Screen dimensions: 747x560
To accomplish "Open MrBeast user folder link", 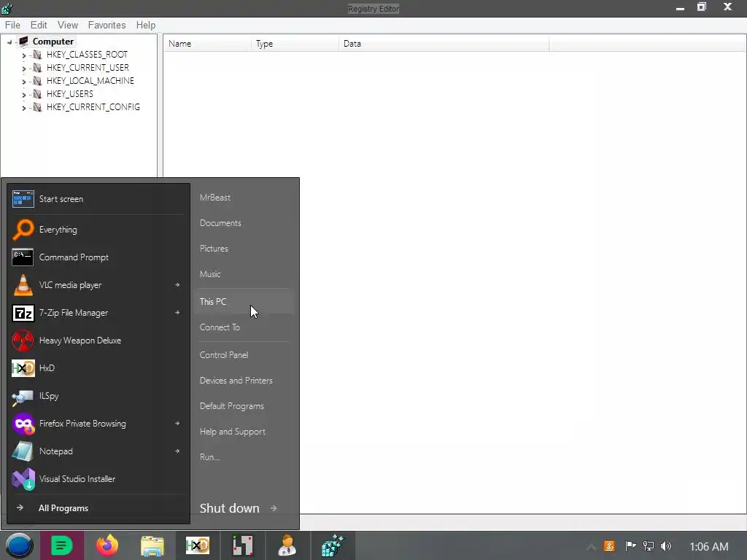I will [215, 198].
